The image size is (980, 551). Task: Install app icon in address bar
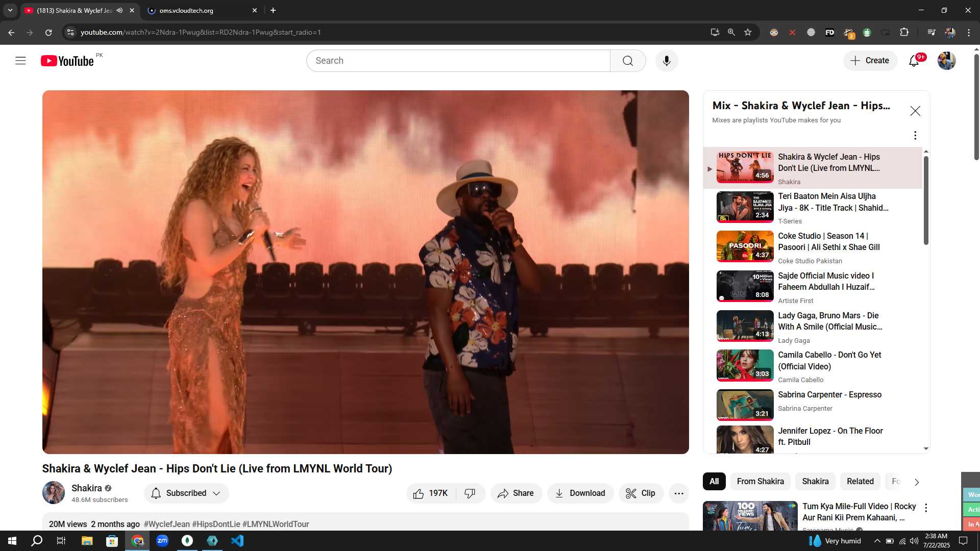(715, 32)
